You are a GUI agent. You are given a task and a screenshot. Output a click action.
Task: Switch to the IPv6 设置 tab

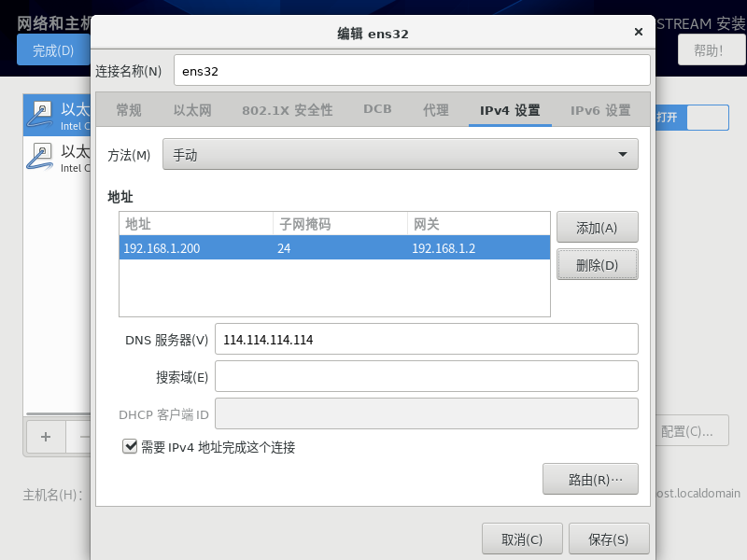pos(600,110)
